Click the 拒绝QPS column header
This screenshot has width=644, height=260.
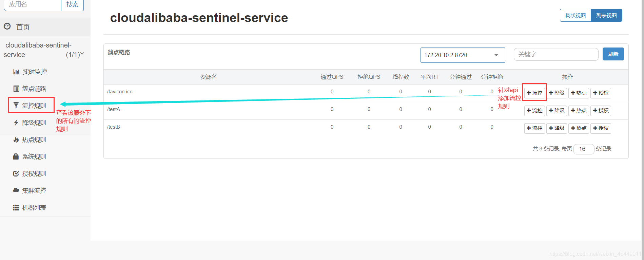tap(369, 77)
